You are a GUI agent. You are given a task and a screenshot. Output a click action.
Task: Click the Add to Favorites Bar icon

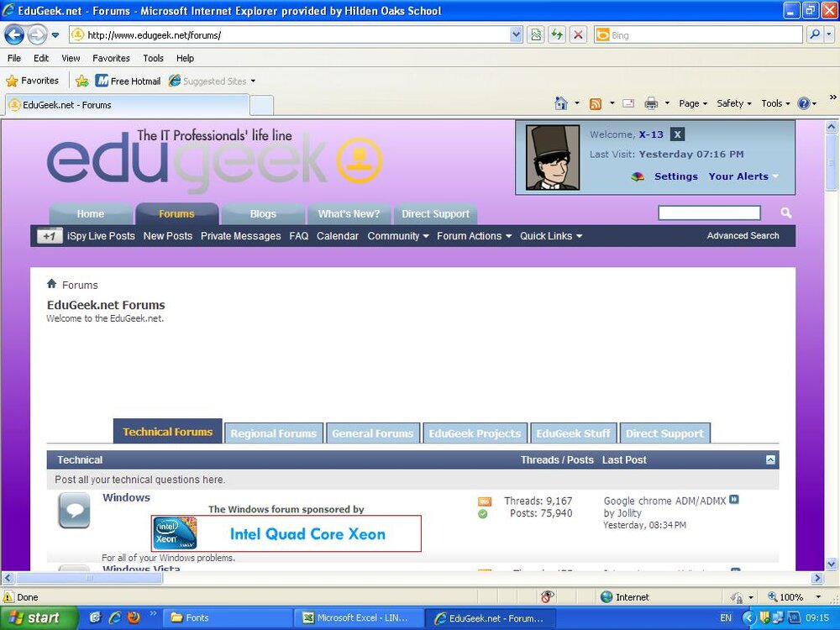(x=82, y=81)
